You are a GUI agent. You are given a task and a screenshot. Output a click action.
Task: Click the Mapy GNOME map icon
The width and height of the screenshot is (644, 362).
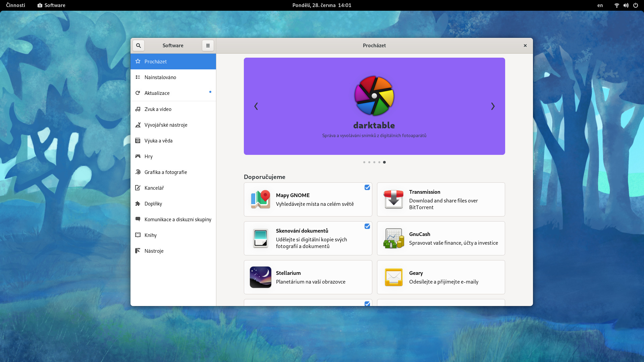pos(260,199)
